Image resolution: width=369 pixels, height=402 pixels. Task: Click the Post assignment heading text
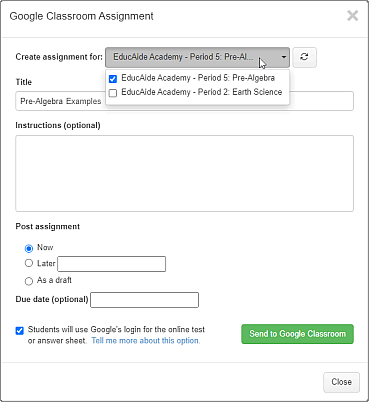pos(48,226)
